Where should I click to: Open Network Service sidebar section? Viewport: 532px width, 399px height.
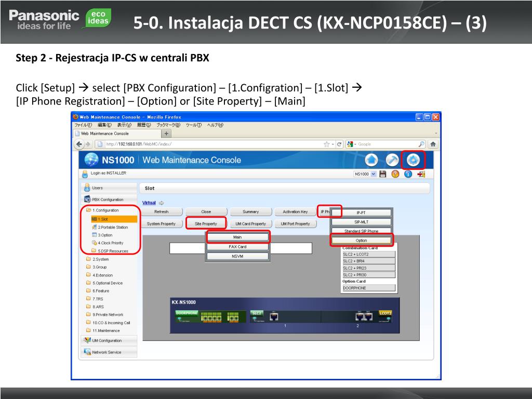109,352
